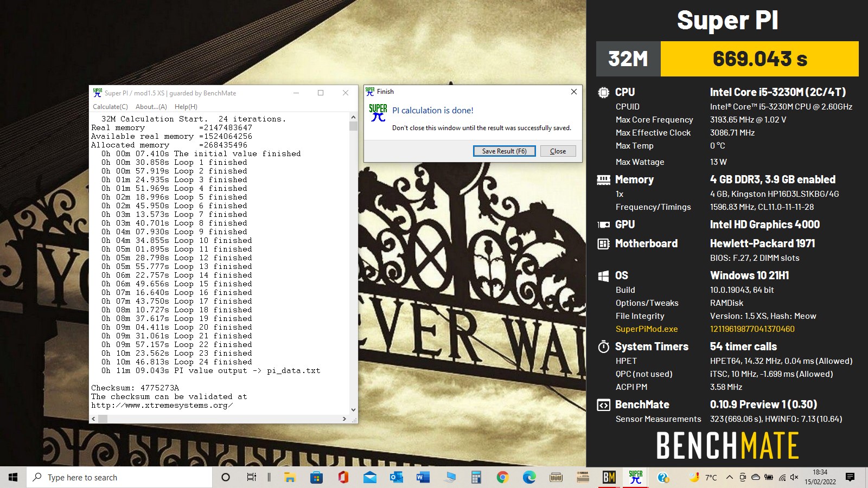Click Loop 24 finished line
The image size is (868, 488).
point(176,362)
